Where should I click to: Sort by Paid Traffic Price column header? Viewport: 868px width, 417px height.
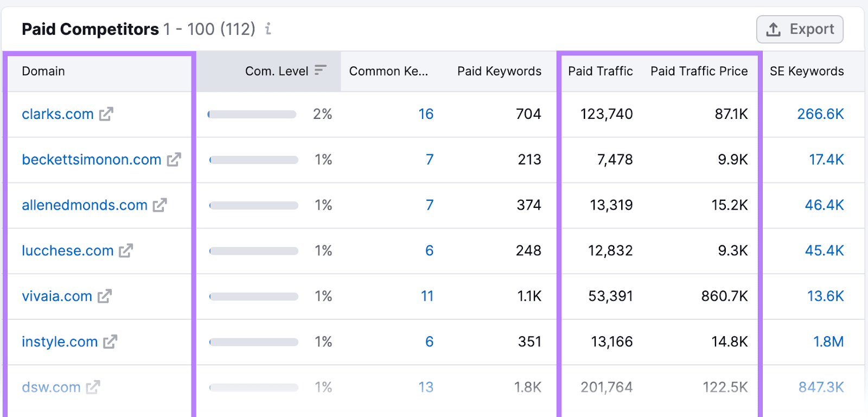click(699, 71)
